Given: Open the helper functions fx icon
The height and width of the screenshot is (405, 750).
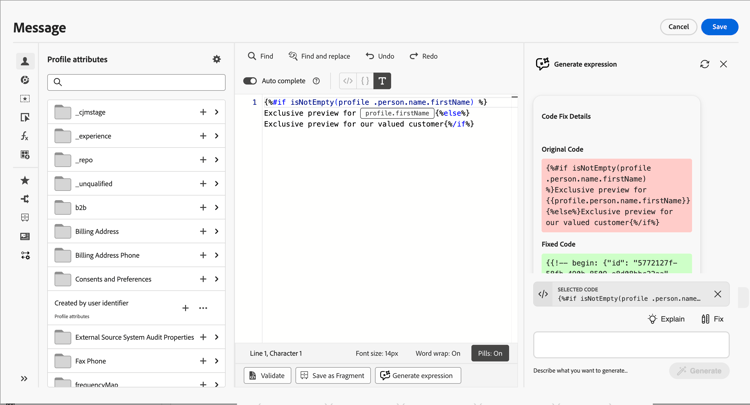Looking at the screenshot, I should (25, 136).
